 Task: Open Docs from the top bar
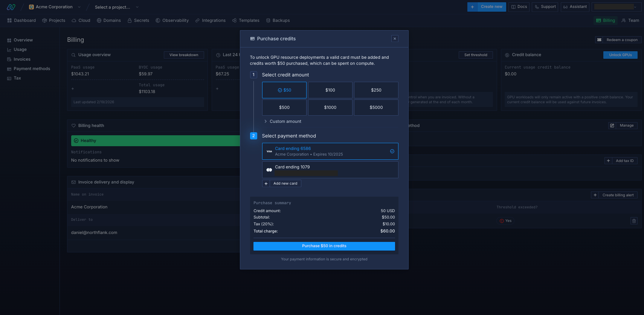click(519, 7)
